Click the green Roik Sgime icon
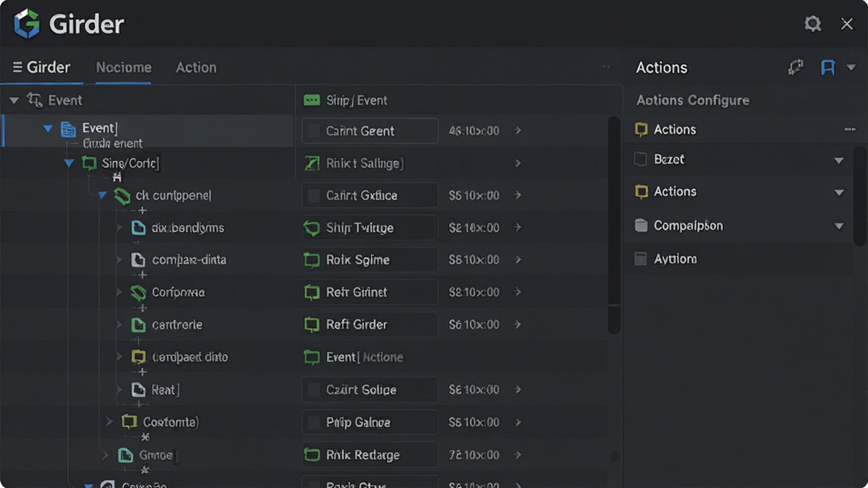 [x=312, y=260]
